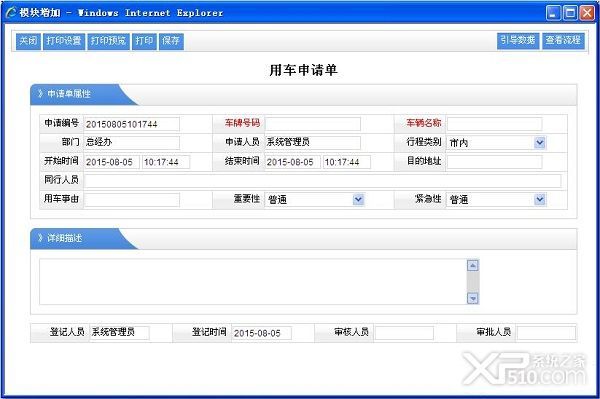Click the 同行人员 input field

click(323, 181)
